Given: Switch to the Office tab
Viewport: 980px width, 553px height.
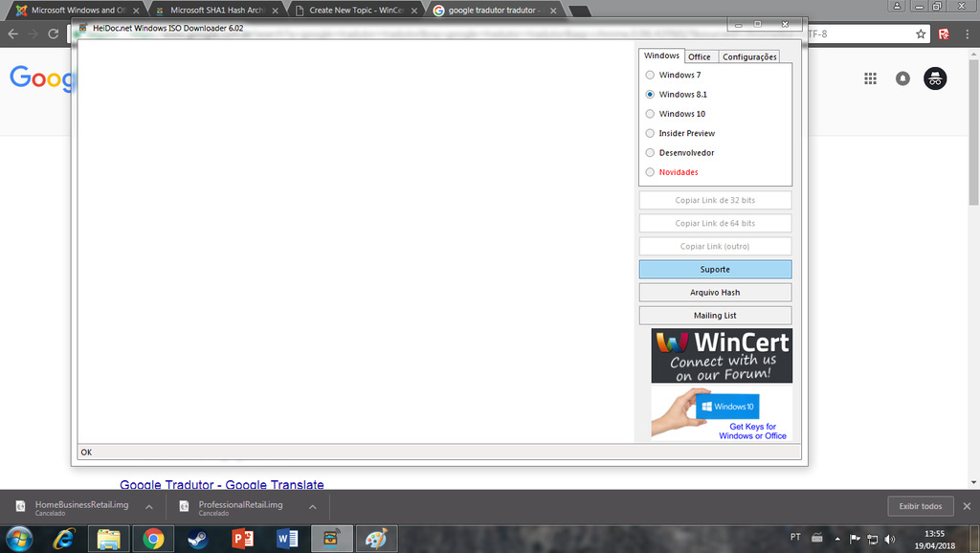Looking at the screenshot, I should [700, 56].
